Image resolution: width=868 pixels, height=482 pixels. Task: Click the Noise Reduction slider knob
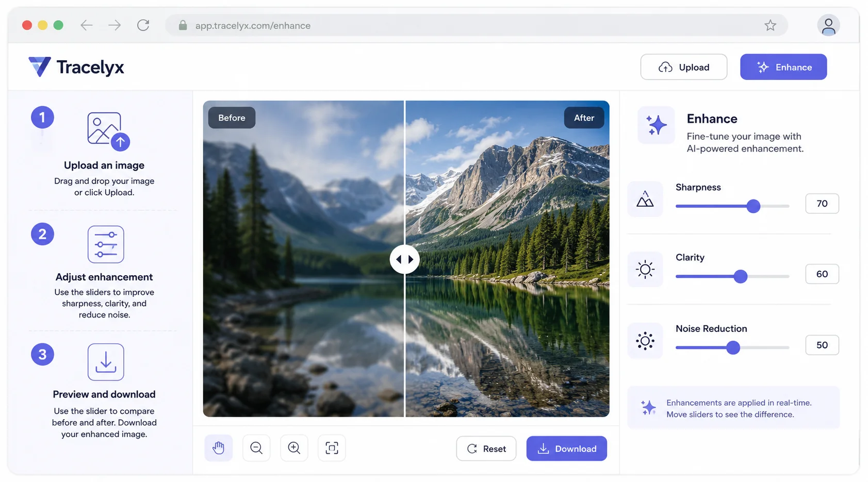733,347
